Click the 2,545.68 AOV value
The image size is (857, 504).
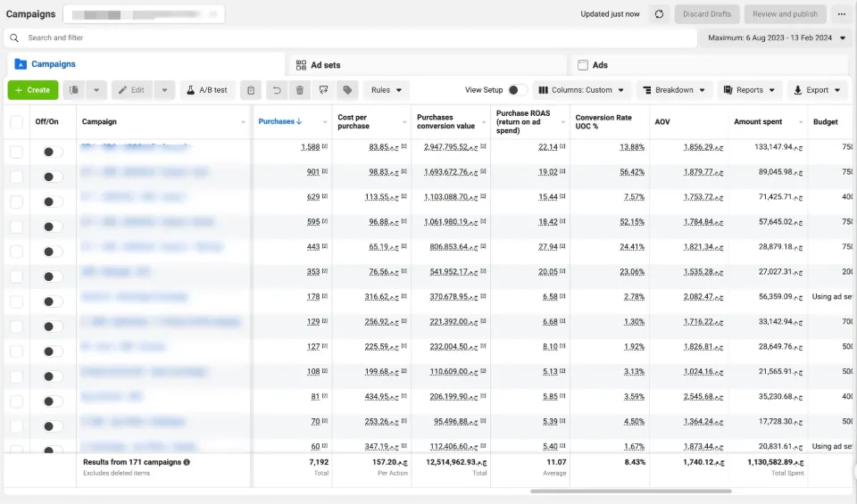click(703, 397)
